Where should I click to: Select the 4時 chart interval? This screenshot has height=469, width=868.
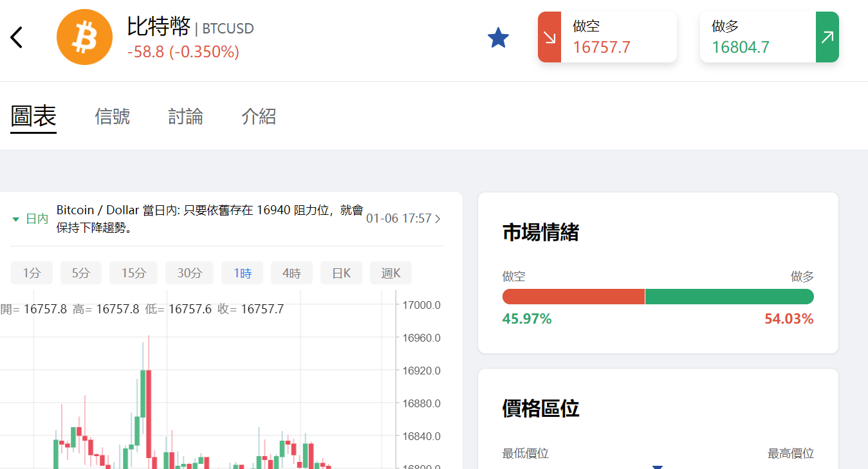click(x=291, y=273)
